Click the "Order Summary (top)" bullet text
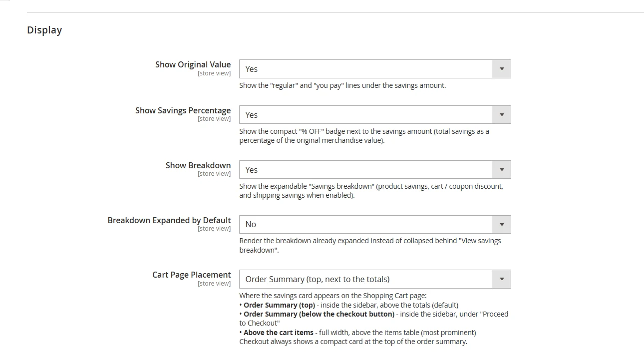This screenshot has height=361, width=644. (280, 305)
